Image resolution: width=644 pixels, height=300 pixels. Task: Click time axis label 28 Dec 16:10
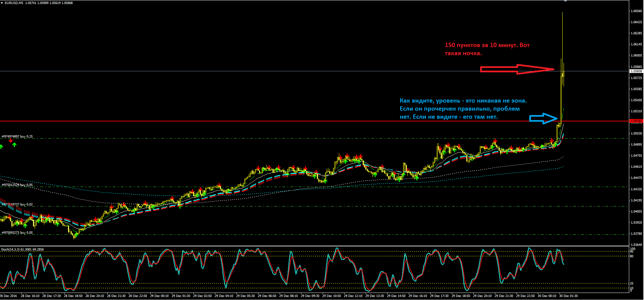click(x=30, y=296)
